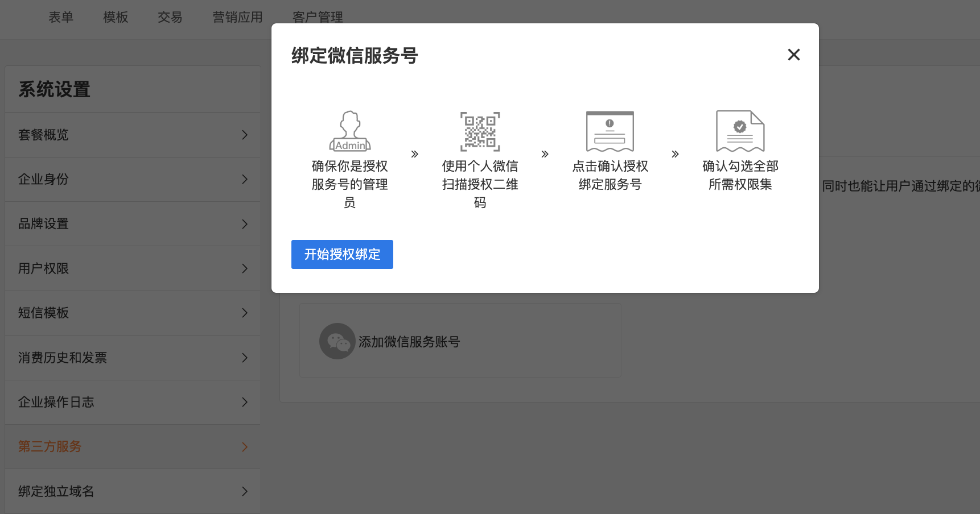Click the QR code scan icon
Screen dimensions: 980x514
coord(480,131)
